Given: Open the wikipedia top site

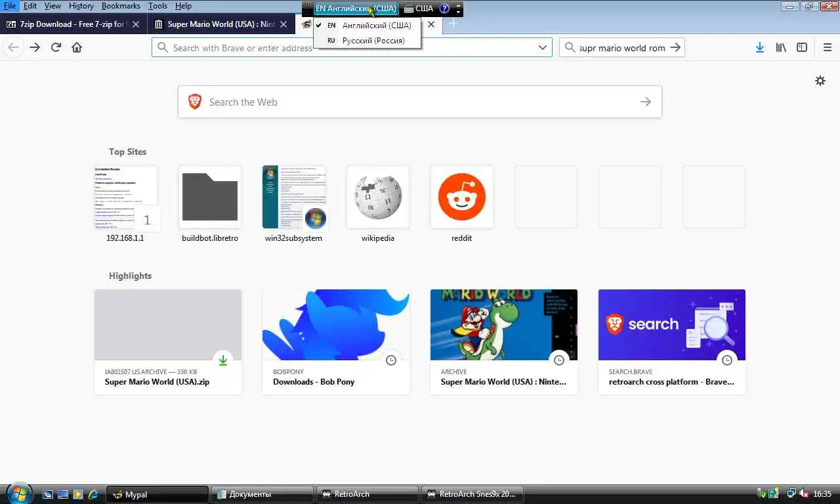Looking at the screenshot, I should pyautogui.click(x=378, y=204).
